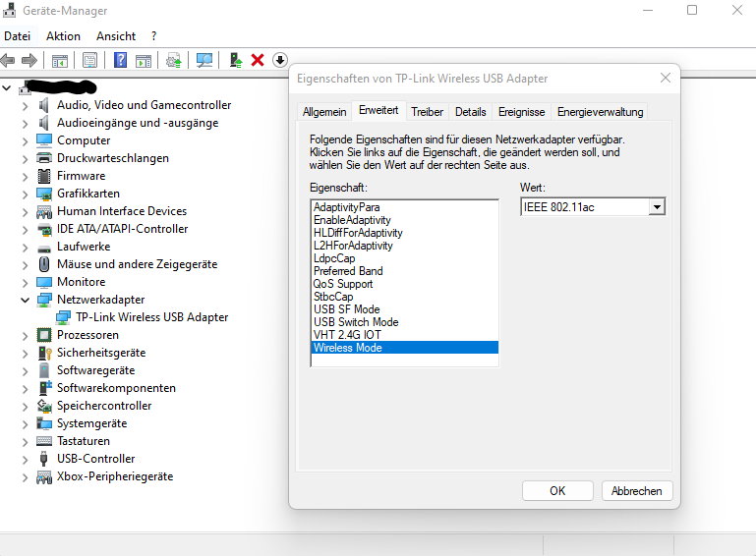Click the Grafikkarten display adapter icon

(x=44, y=194)
